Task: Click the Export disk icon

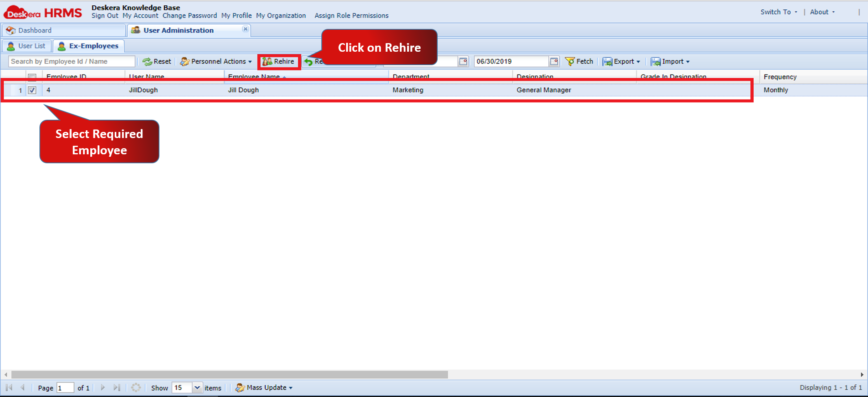Action: tap(607, 61)
